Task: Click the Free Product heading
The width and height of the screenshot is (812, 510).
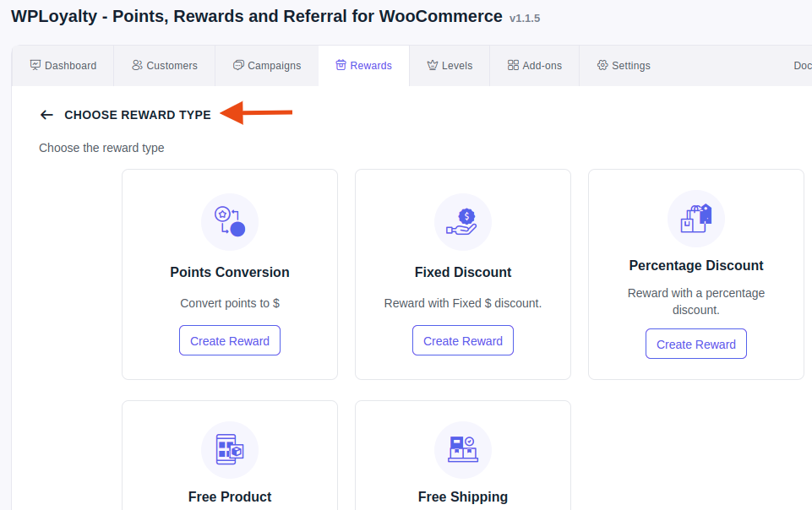Action: coord(230,496)
